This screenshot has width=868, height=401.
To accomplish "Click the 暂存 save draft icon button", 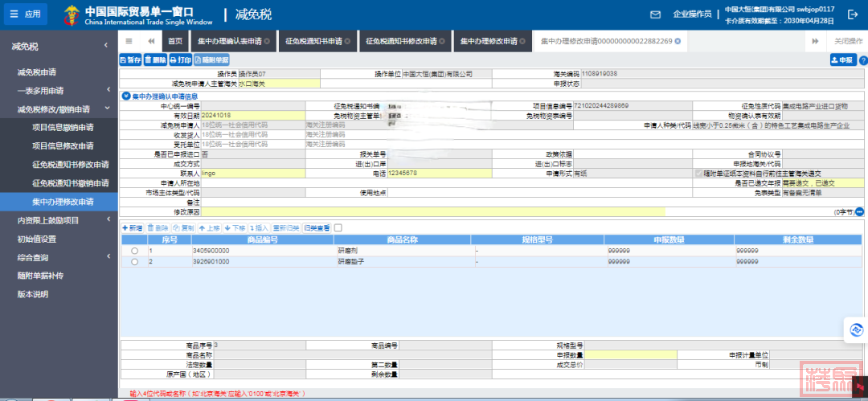I will click(x=130, y=59).
